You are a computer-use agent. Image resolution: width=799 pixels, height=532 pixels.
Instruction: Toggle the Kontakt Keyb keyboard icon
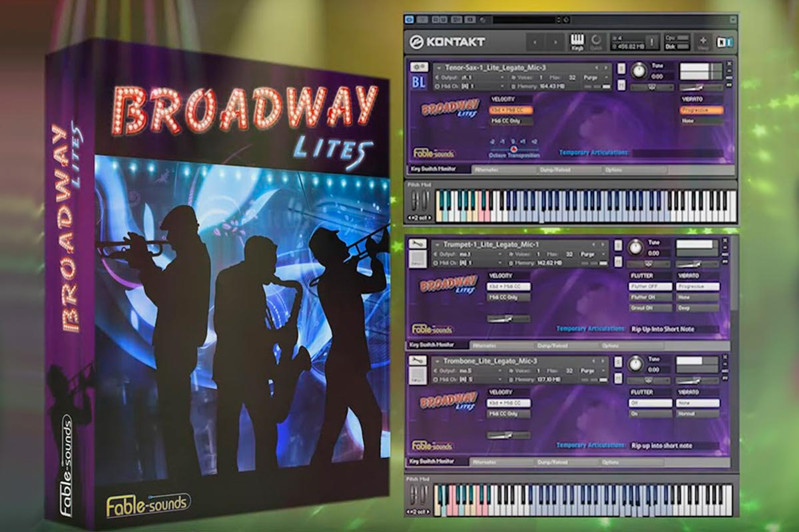(x=575, y=41)
